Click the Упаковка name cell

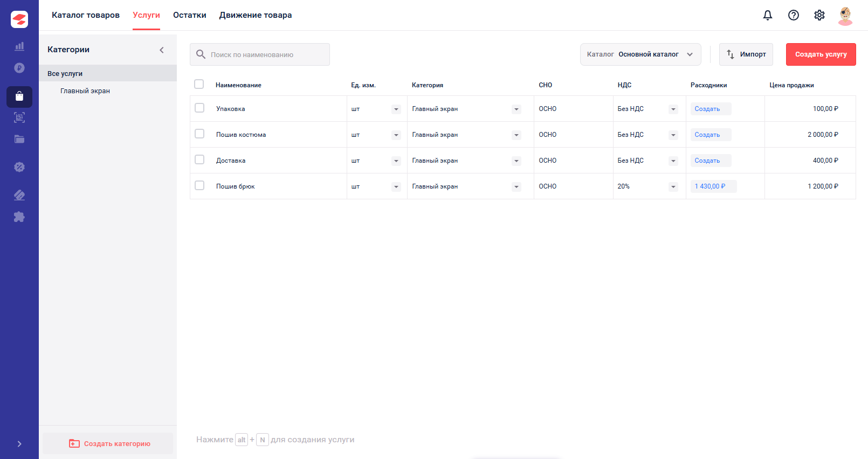279,109
